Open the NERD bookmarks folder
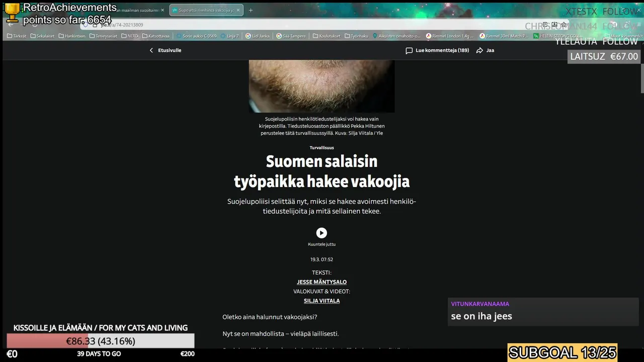This screenshot has height=362, width=644. [129, 36]
